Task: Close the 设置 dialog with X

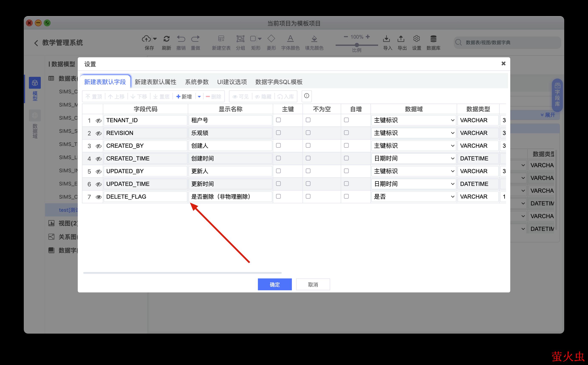Action: (x=503, y=63)
